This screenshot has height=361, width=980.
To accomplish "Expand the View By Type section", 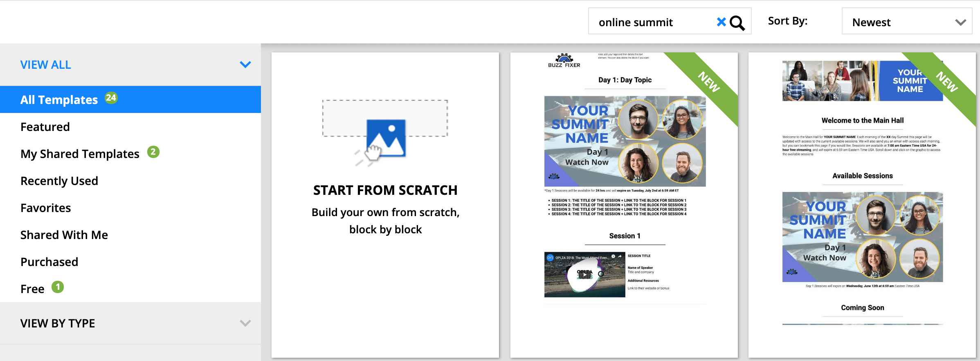I will (x=245, y=323).
